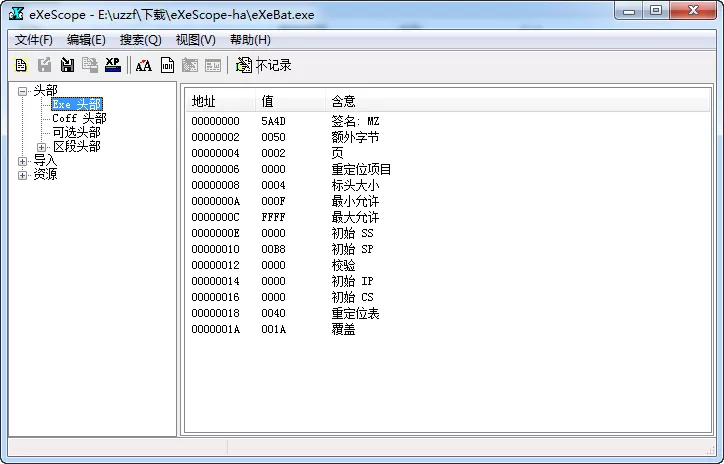This screenshot has width=724, height=464.
Task: Select the 可选头部 tree item
Action: point(76,133)
